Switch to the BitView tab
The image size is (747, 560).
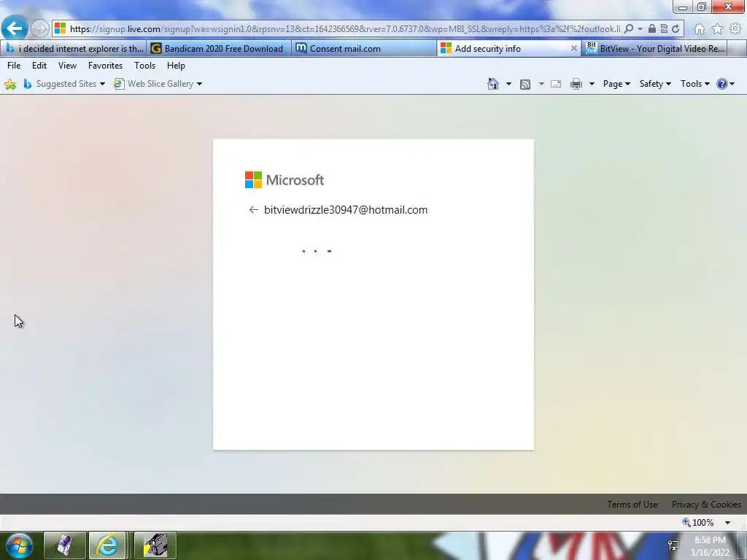coord(655,49)
